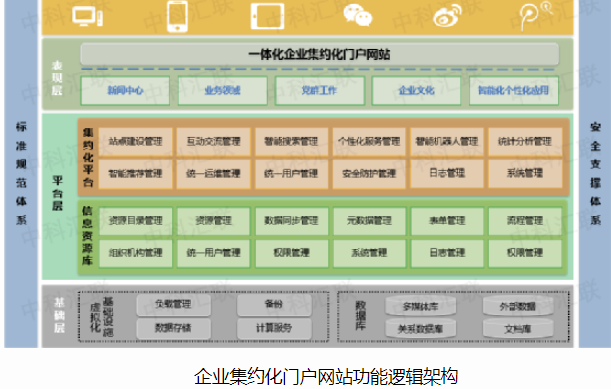Click the 多媒体库 database cylinder
The height and width of the screenshot is (389, 611).
coord(420,306)
